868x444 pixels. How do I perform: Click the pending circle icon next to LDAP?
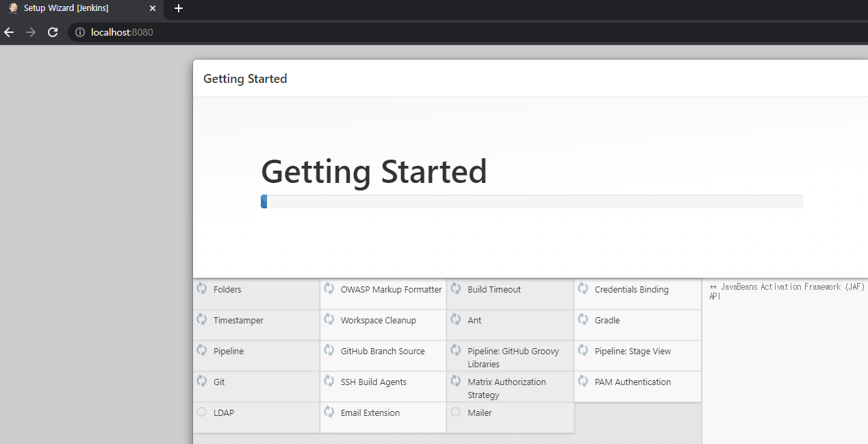pos(201,412)
